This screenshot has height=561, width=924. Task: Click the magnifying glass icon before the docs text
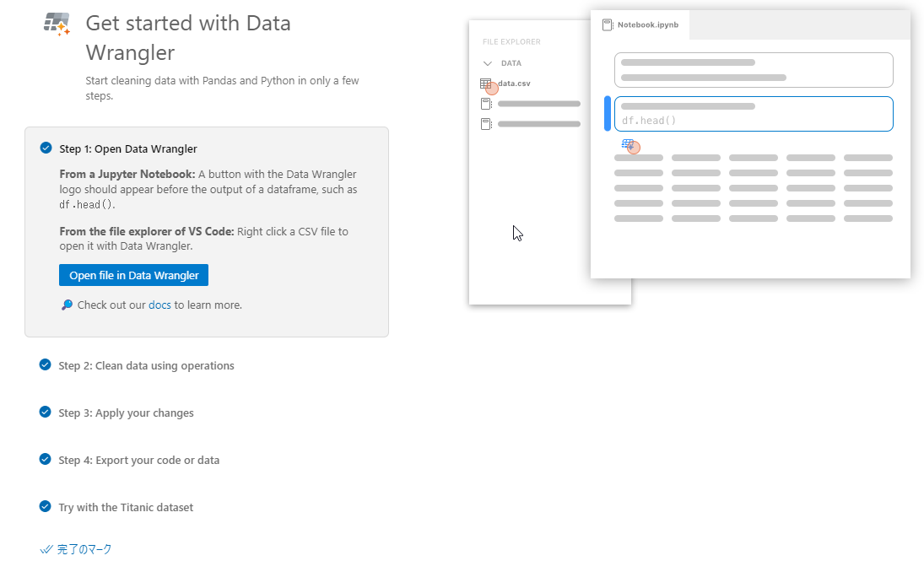point(65,305)
